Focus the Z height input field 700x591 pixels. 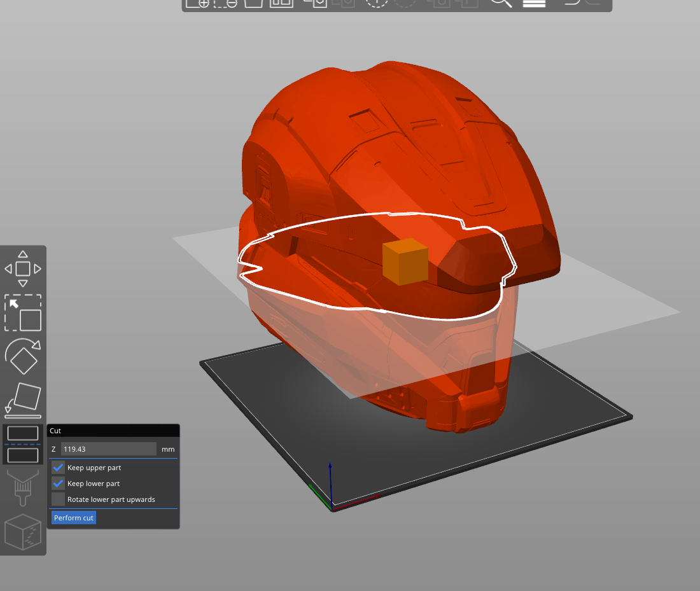[108, 449]
